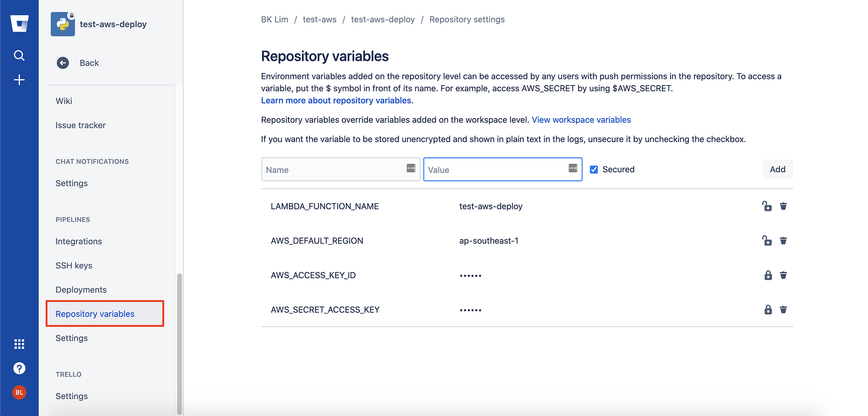The image size is (868, 416).
Task: Delete the AWS_SECRET_ACCESS_KEY variable with trash icon
Action: pyautogui.click(x=783, y=310)
